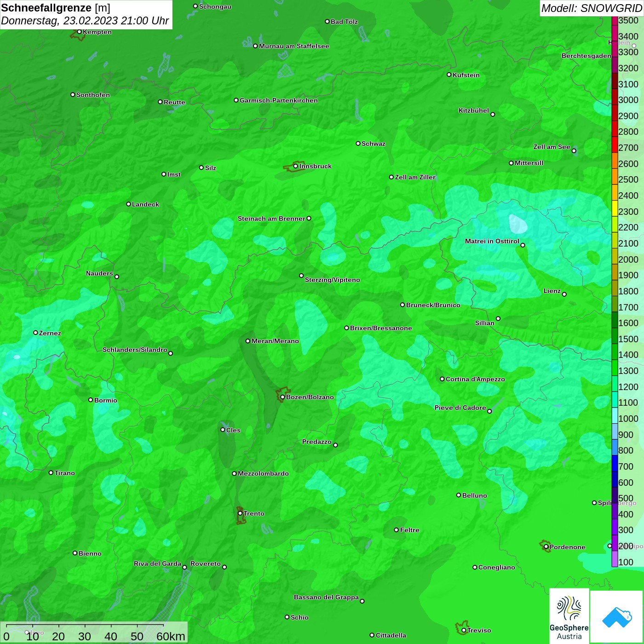Click the Cortina d'Ampezzo location dot

click(x=442, y=379)
